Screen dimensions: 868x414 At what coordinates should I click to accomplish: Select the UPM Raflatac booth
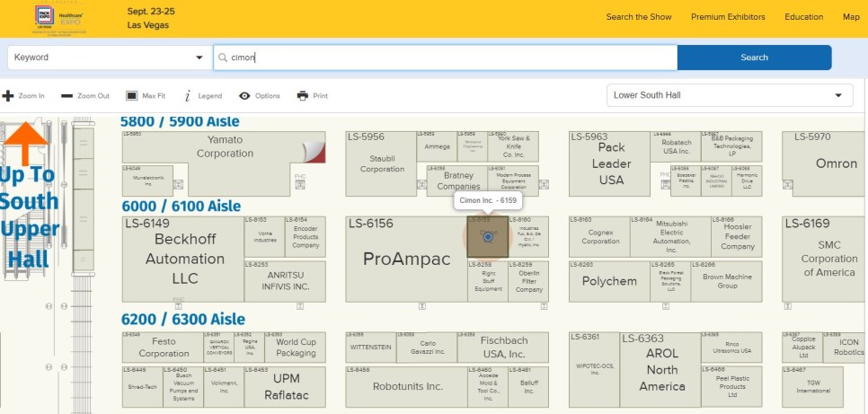pos(285,387)
